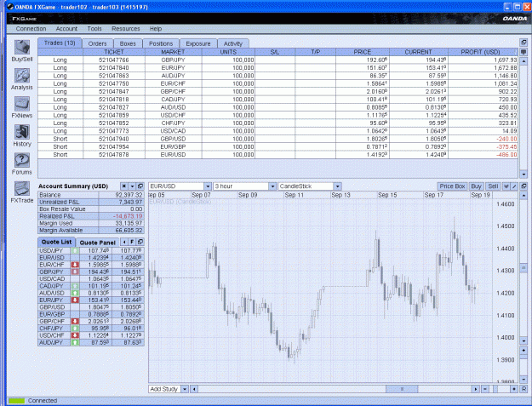
Task: Click the chart Sell button
Action: [x=493, y=186]
